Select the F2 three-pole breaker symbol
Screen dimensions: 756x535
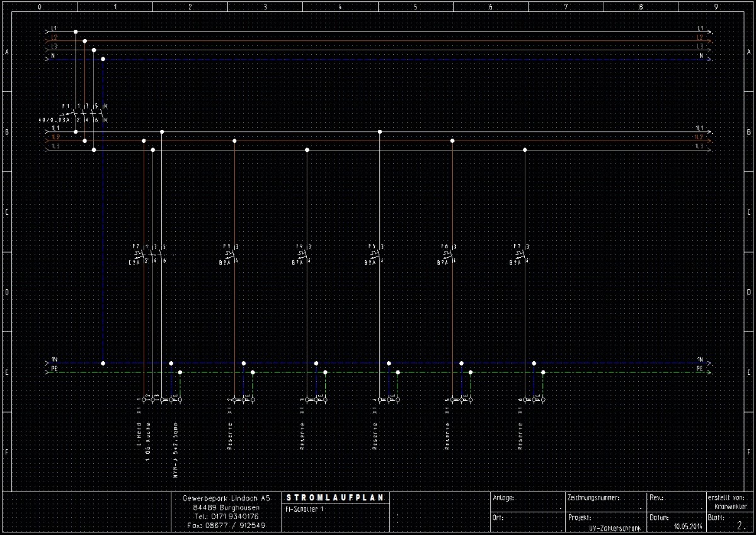(149, 254)
